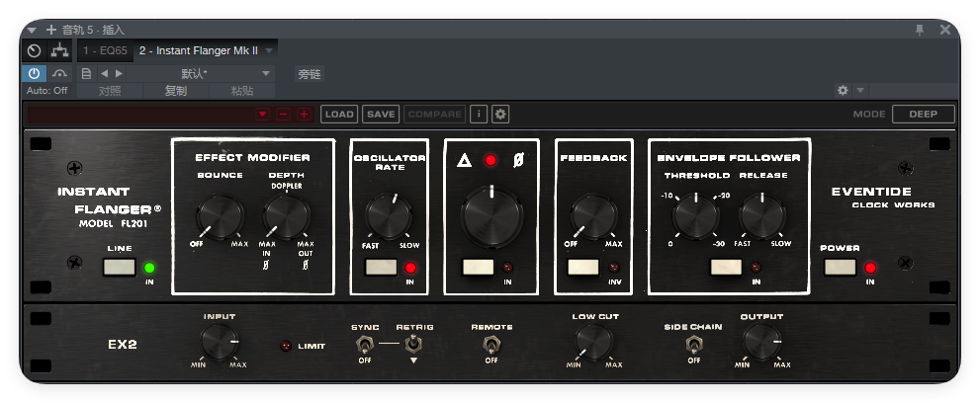Click the phase symbol beside red LED
980x403 pixels.
coord(518,160)
